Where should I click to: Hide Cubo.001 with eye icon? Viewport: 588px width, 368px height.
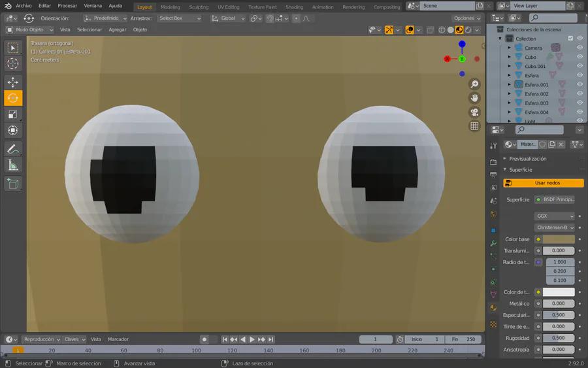(580, 66)
